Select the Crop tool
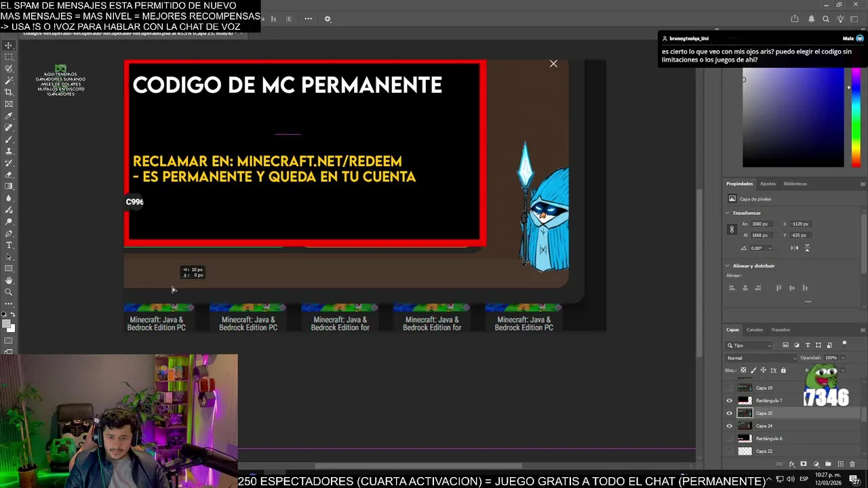Image resolution: width=868 pixels, height=488 pixels. coord(9,91)
